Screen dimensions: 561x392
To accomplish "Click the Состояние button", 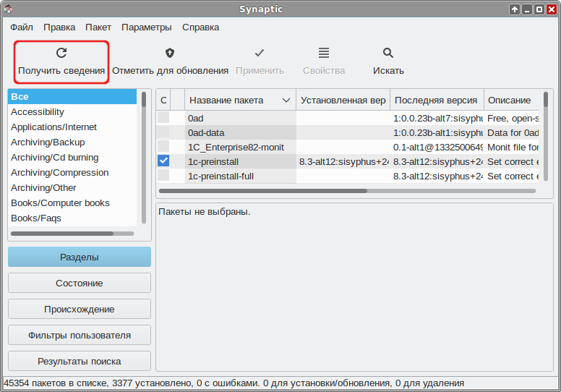I will tap(80, 284).
